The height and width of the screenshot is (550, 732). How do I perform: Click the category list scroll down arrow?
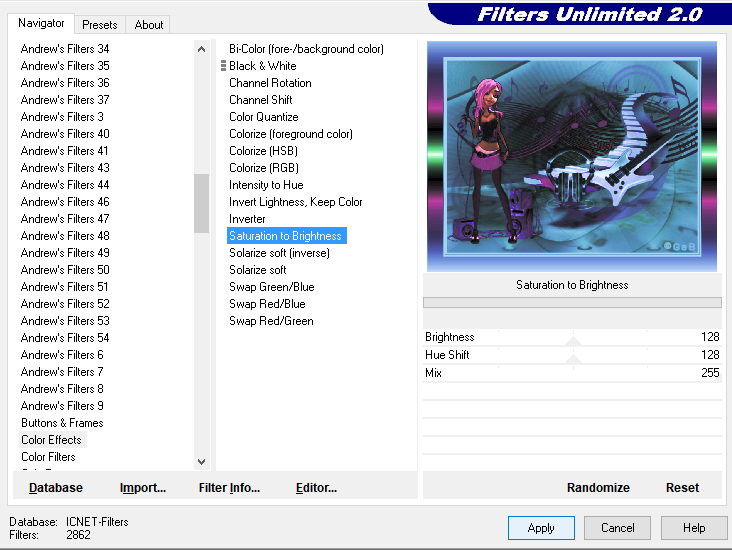point(201,462)
